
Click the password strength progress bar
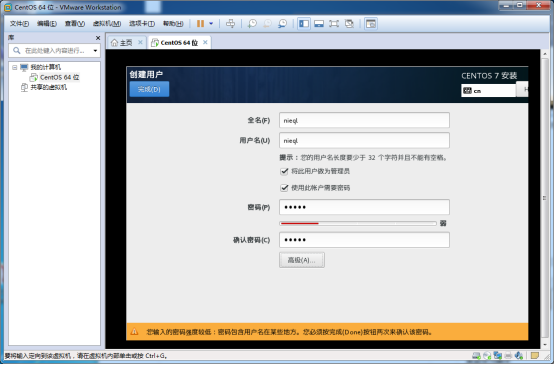pos(358,223)
